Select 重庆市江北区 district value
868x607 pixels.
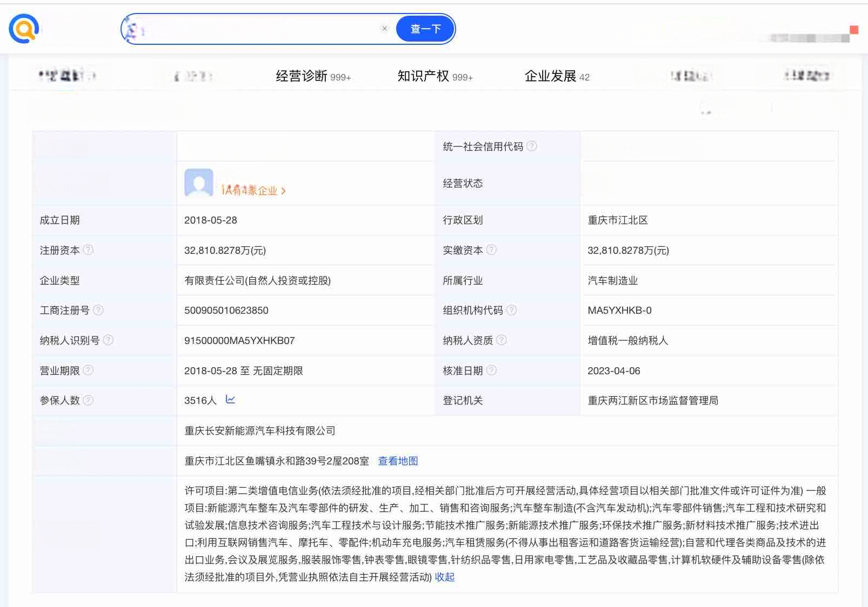(x=618, y=220)
